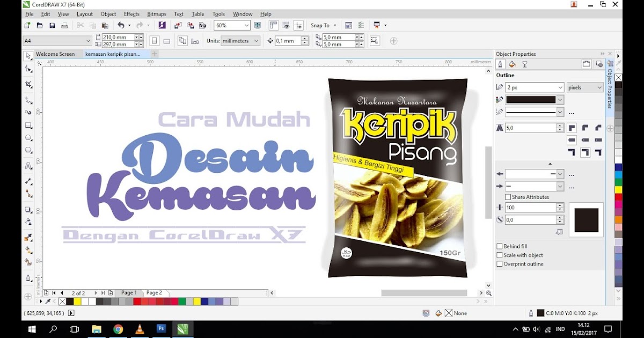
Task: Toggle Show Grid button
Action: pos(287,25)
